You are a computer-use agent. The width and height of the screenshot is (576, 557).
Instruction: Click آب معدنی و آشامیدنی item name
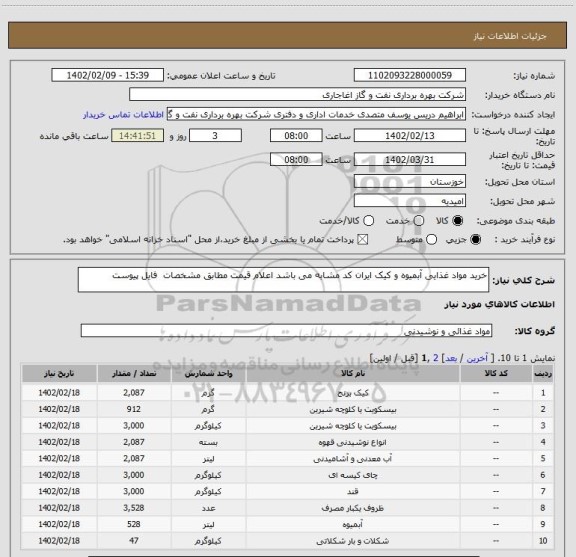pos(353,459)
